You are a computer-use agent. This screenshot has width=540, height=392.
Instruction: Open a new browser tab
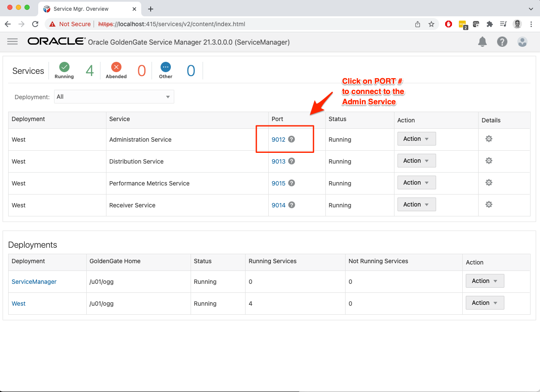point(151,9)
